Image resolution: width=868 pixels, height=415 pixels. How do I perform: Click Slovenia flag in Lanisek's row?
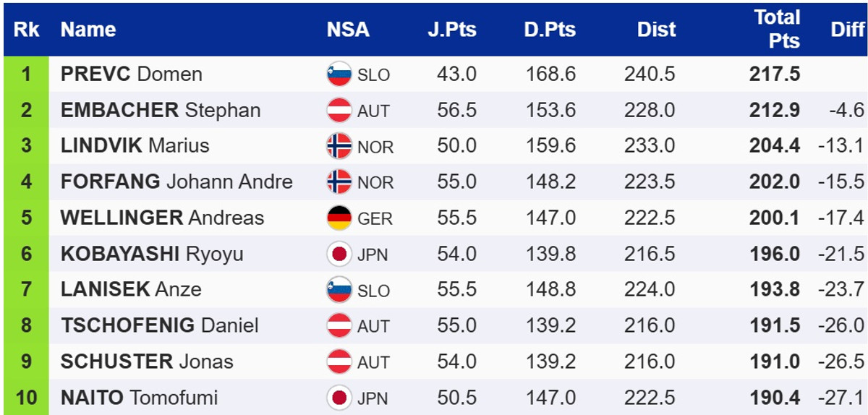pos(339,289)
